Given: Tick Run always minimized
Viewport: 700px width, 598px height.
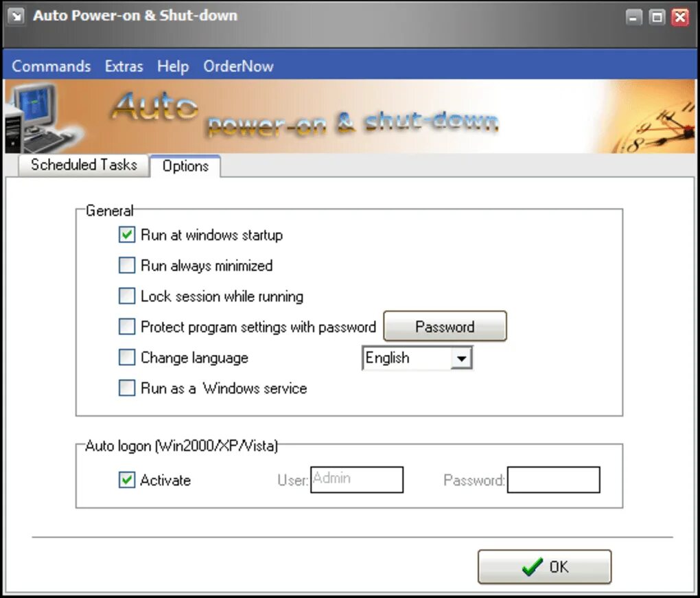Looking at the screenshot, I should [x=127, y=265].
